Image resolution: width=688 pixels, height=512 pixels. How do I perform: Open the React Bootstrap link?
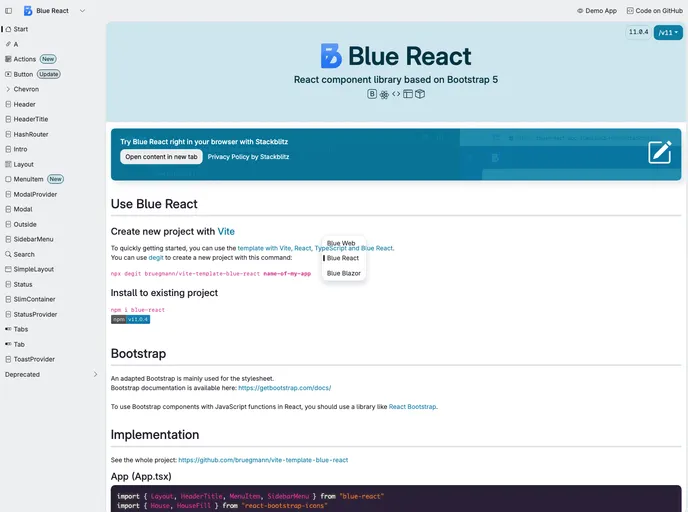point(412,407)
